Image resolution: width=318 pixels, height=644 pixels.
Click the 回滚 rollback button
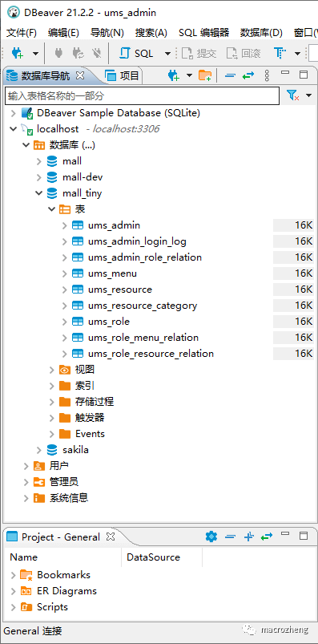tap(244, 54)
